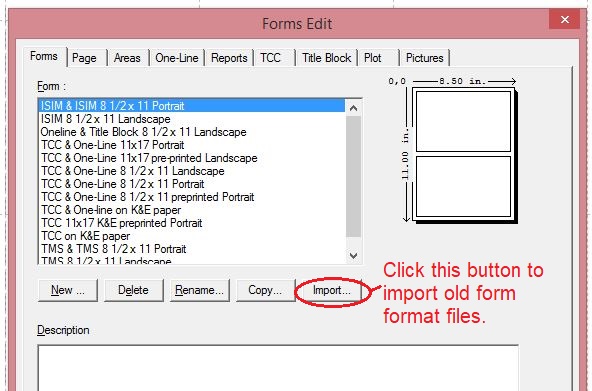The image size is (592, 391).
Task: Open the Areas tab
Action: (x=127, y=58)
